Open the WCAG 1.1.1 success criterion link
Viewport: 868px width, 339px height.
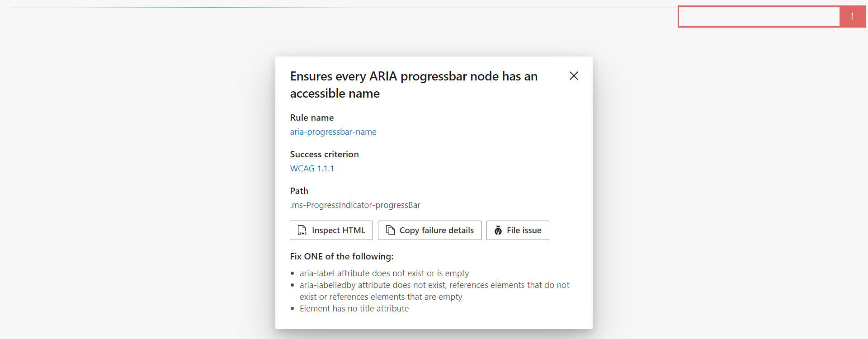(312, 168)
